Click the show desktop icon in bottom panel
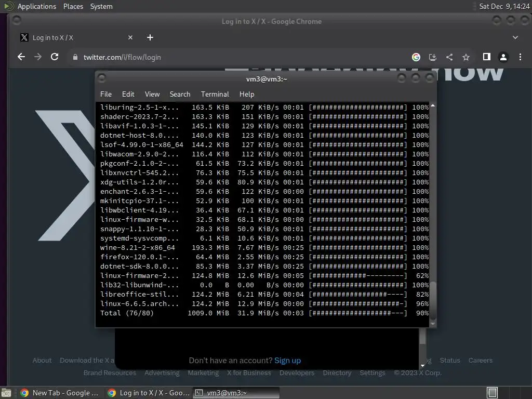Viewport: 532px width, 399px height. [6, 393]
